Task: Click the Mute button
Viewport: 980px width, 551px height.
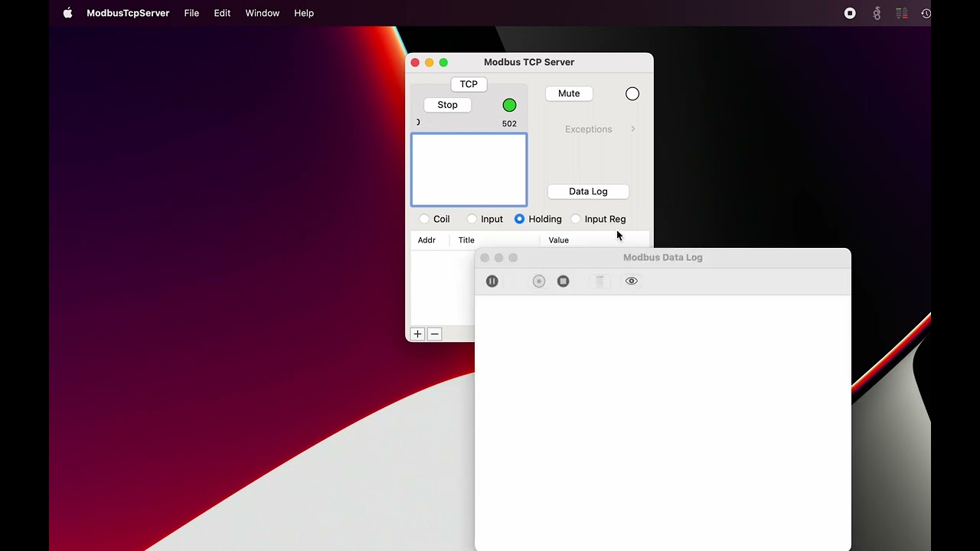Action: pyautogui.click(x=569, y=93)
